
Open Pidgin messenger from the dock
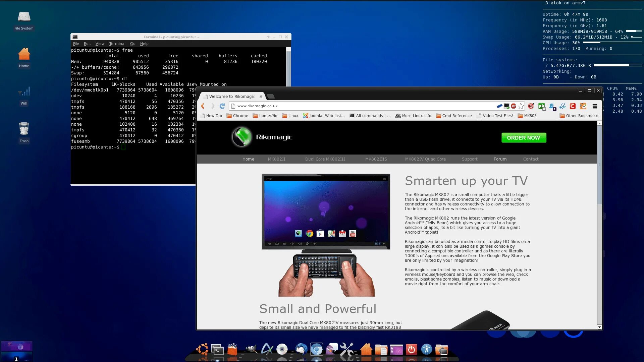pyautogui.click(x=331, y=349)
